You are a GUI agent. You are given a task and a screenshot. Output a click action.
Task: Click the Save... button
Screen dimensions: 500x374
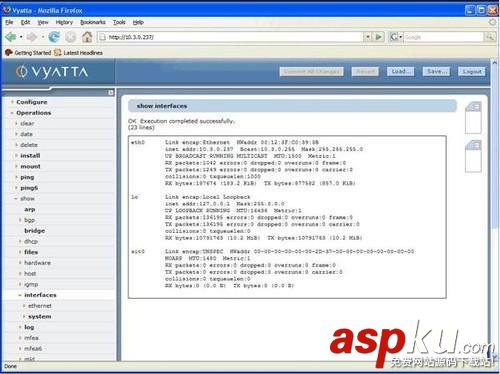tap(436, 71)
